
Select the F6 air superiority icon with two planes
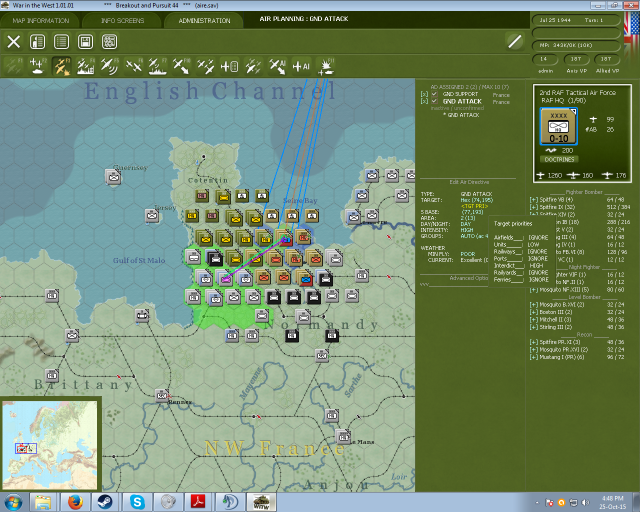point(133,66)
